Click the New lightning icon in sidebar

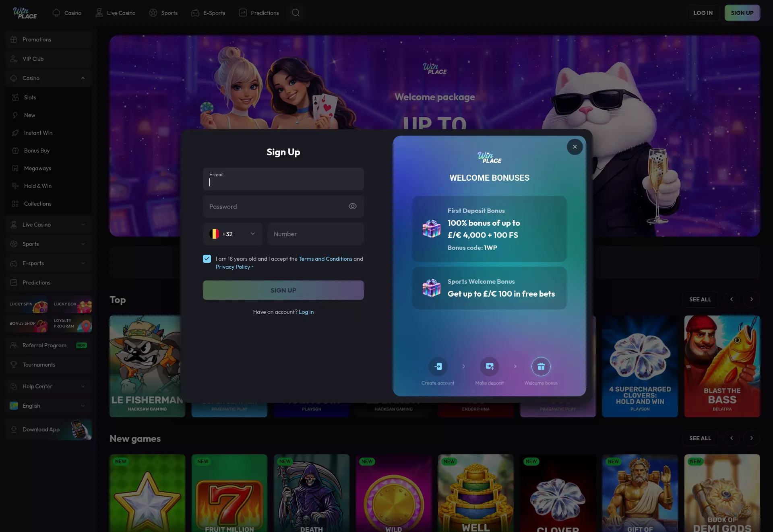pos(15,115)
